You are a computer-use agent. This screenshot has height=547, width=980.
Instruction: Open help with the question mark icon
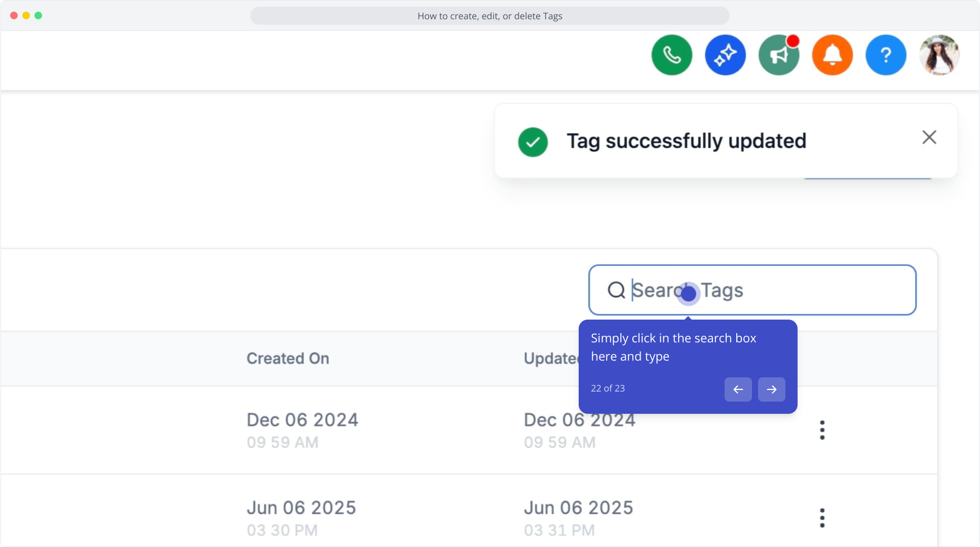click(x=886, y=55)
